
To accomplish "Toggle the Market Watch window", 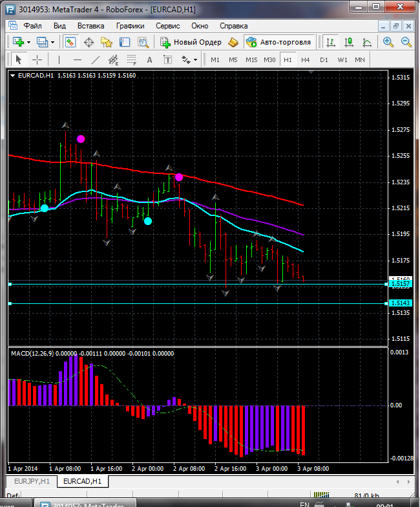I will pyautogui.click(x=70, y=42).
